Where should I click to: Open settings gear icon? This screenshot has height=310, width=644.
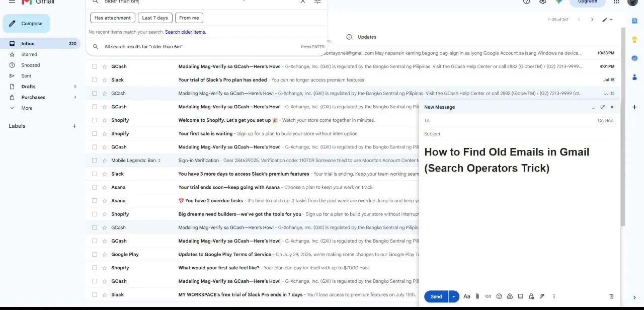(542, 2)
